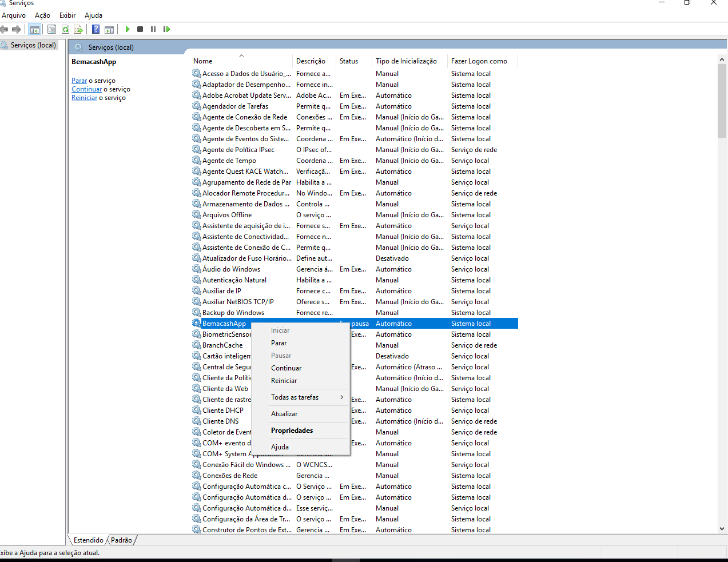Screen dimensions: 728x562
Task: Select Alocador Remote Procedur... service row
Action: pos(355,193)
